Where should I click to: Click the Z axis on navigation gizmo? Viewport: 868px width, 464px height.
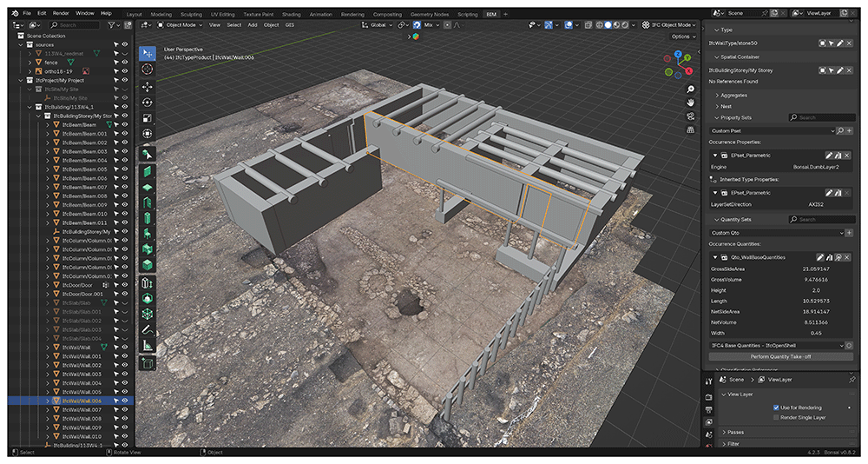(678, 55)
